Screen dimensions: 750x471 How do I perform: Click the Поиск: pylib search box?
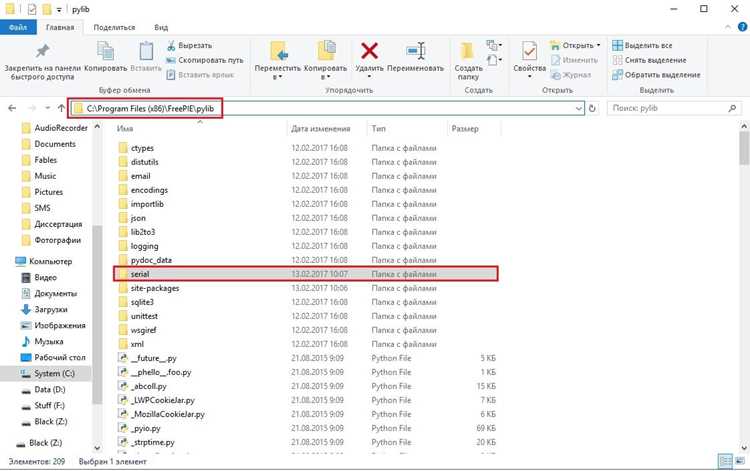(674, 109)
